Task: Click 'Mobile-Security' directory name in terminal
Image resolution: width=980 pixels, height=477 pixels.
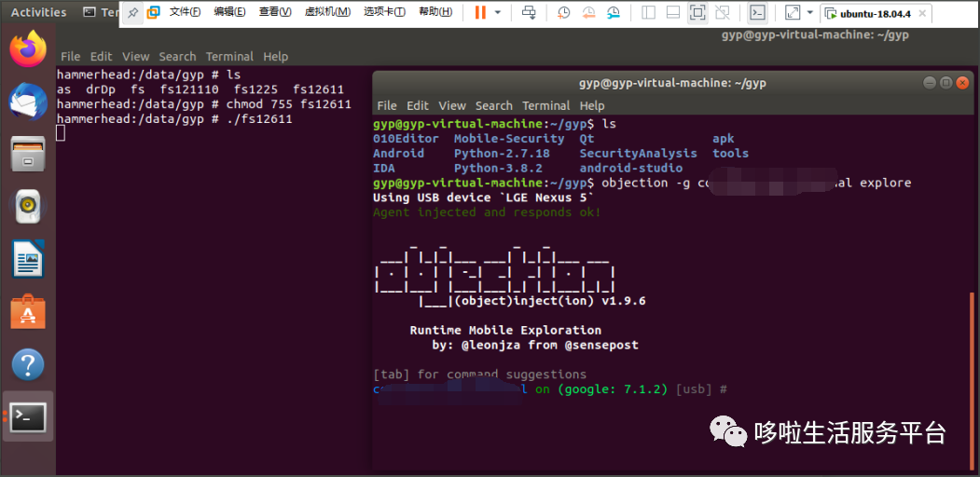Action: click(x=509, y=139)
